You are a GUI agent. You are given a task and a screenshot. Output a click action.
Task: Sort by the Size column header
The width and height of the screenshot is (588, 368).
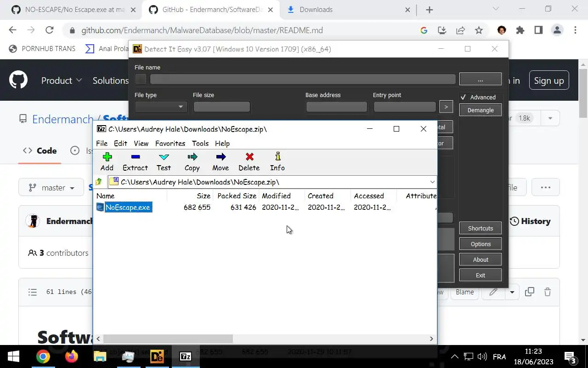pos(190,196)
